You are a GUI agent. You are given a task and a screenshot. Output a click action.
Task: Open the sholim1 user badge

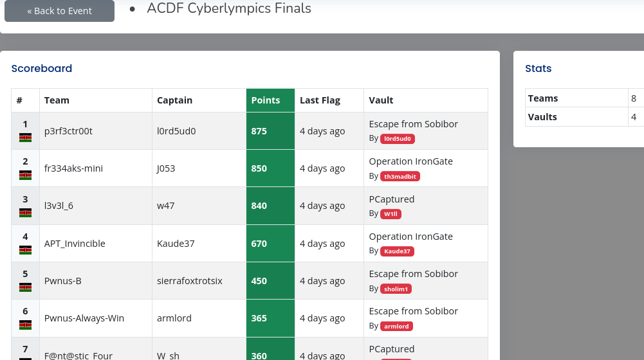coord(396,289)
